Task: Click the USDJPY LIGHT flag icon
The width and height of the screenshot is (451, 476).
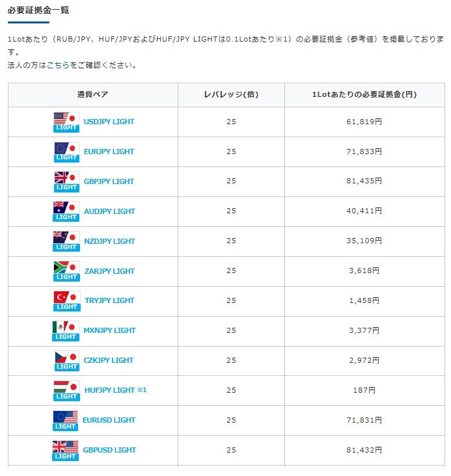Action: click(66, 122)
